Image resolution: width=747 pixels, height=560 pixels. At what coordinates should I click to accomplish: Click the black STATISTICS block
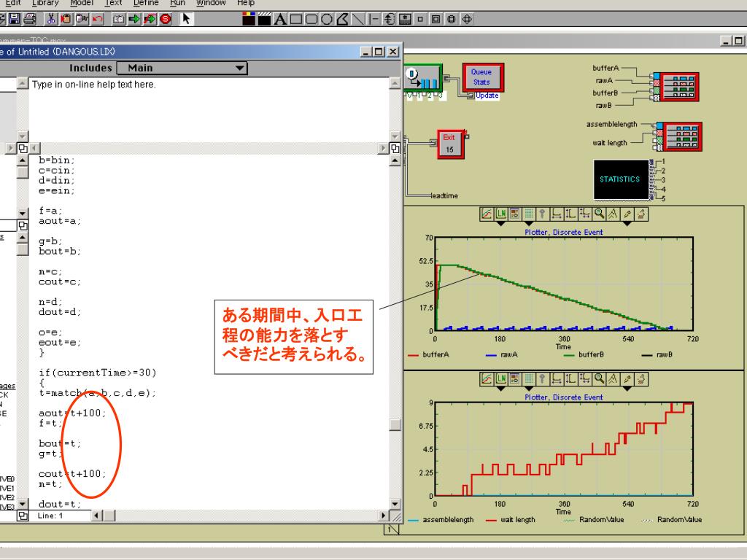click(x=620, y=179)
